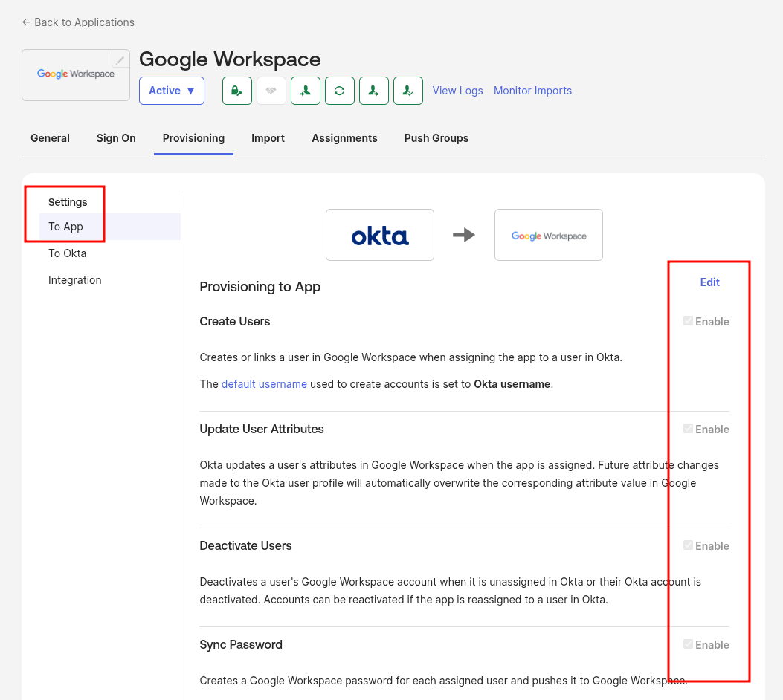783x700 pixels.
Task: Select Integration in the settings sidebar
Action: point(75,280)
